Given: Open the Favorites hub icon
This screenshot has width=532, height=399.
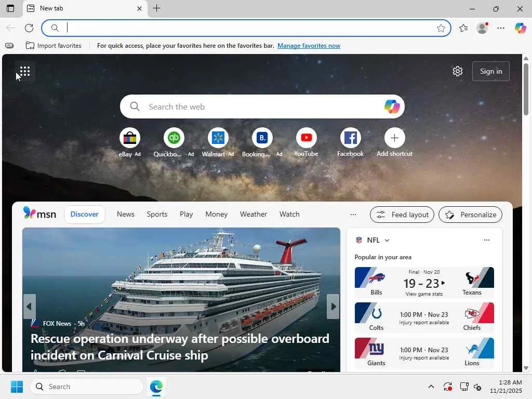Looking at the screenshot, I should [463, 28].
